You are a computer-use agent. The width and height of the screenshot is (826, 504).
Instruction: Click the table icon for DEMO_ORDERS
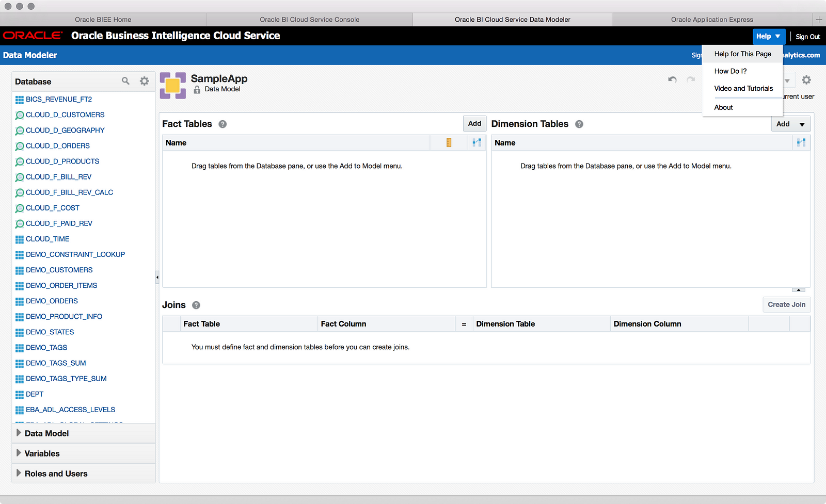pos(20,301)
